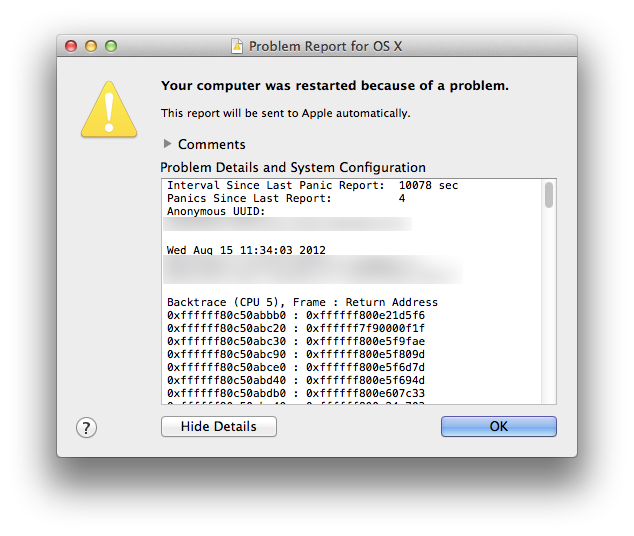634x536 pixels.
Task: Click the Anonymous UUID line
Action: (x=216, y=211)
